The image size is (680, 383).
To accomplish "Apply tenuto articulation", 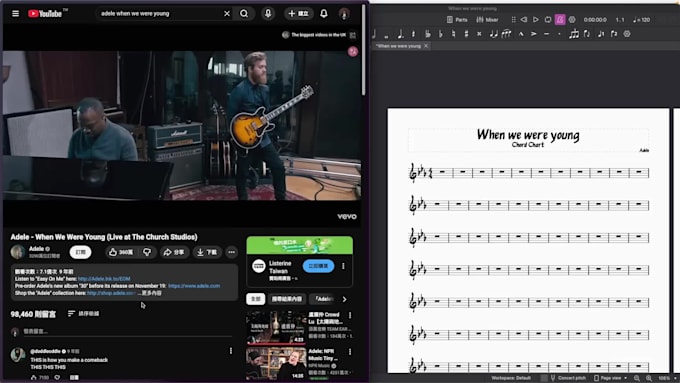I will (x=546, y=34).
